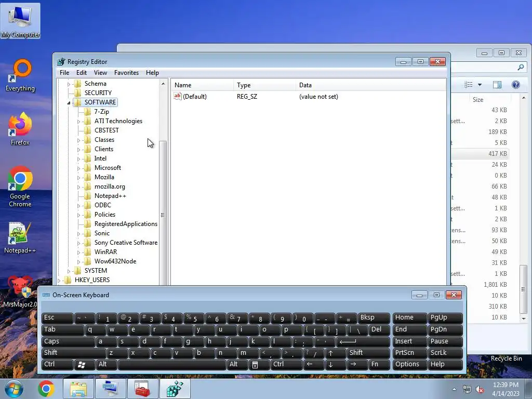Click the PrtScn key
The image size is (532, 399).
click(x=409, y=353)
